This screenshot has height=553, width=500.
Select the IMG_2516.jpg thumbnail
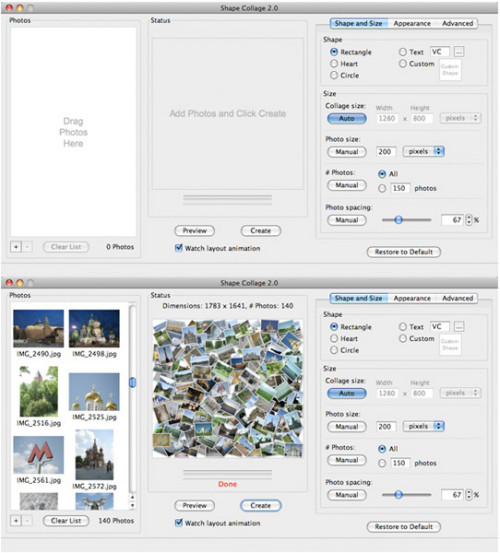coord(39,391)
